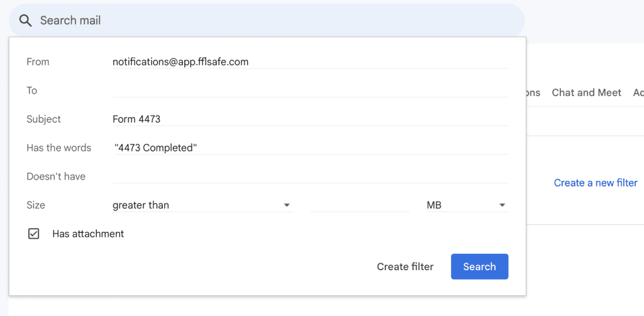Click the "Size" row label
This screenshot has height=316, width=644.
(36, 205)
